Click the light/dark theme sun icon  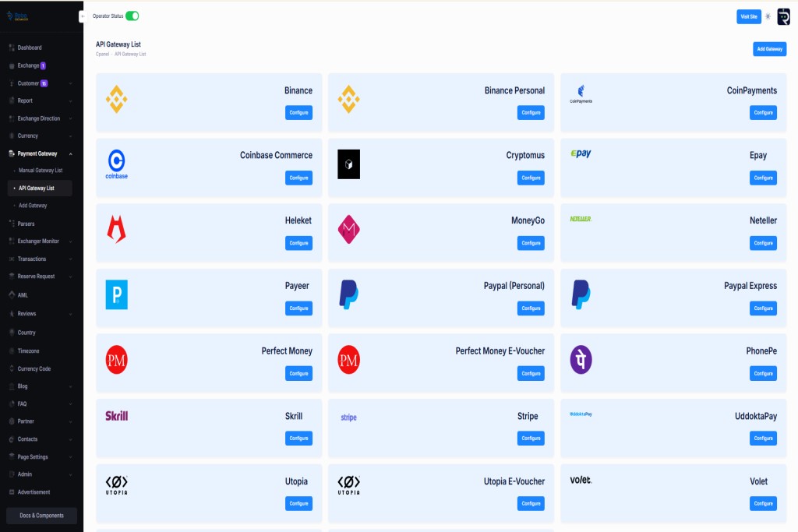tap(768, 16)
